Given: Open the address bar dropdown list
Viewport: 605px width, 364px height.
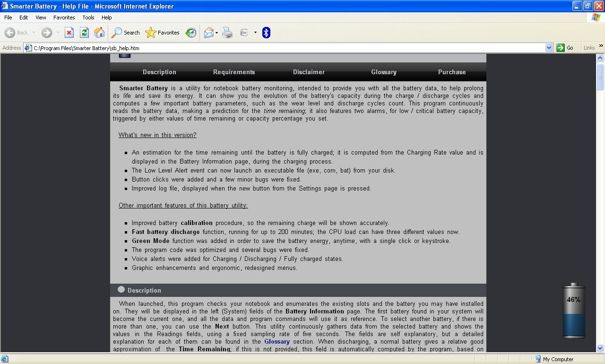Looking at the screenshot, I should click(x=549, y=48).
